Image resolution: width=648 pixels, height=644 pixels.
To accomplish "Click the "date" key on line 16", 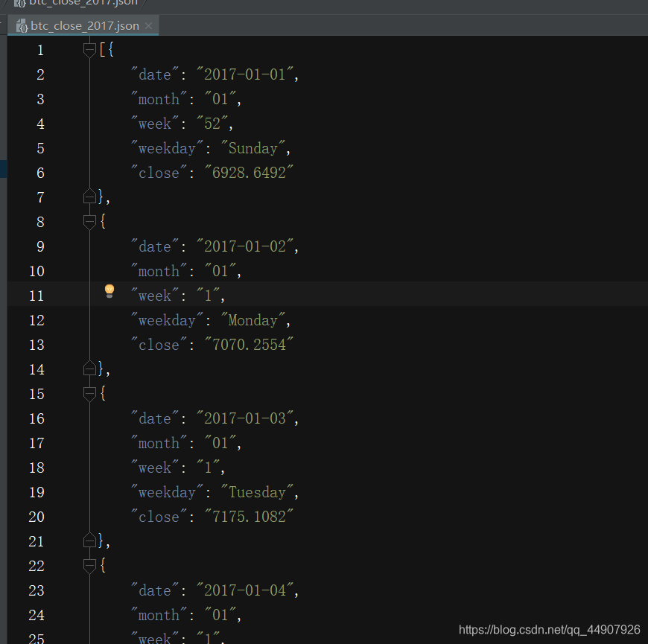I will coord(155,418).
